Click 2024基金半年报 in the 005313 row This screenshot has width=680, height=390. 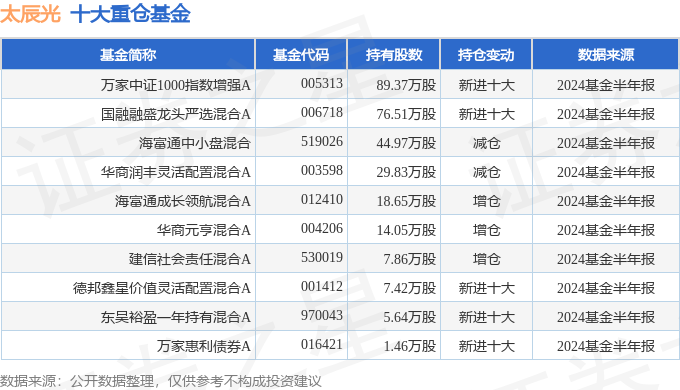(606, 85)
